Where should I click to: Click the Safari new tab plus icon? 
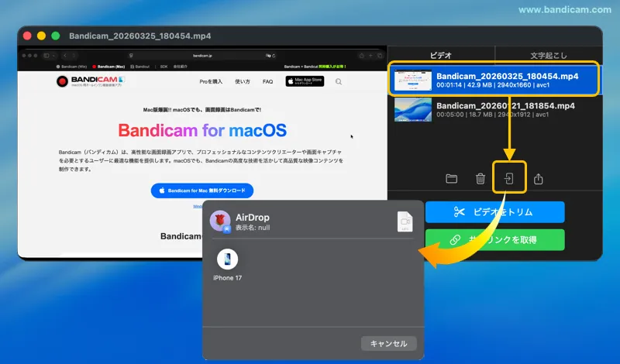click(x=370, y=56)
